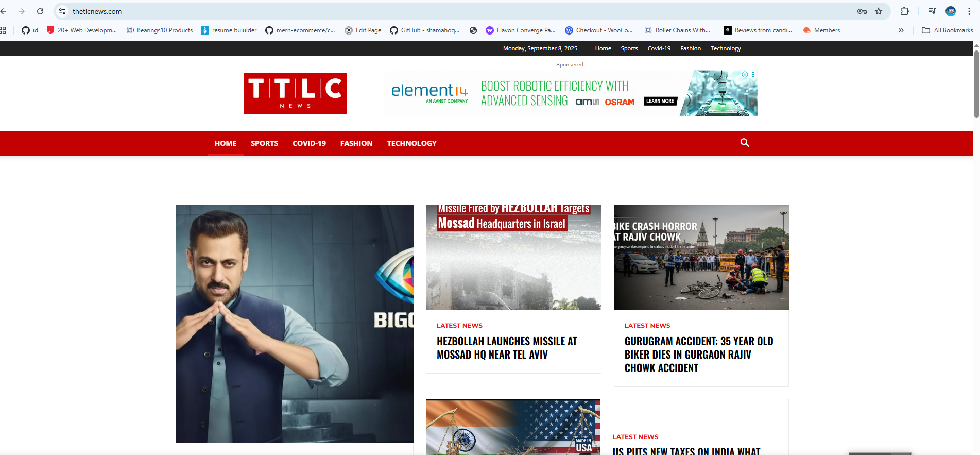Open the media control icon in toolbar
The image size is (980, 455).
point(932,11)
